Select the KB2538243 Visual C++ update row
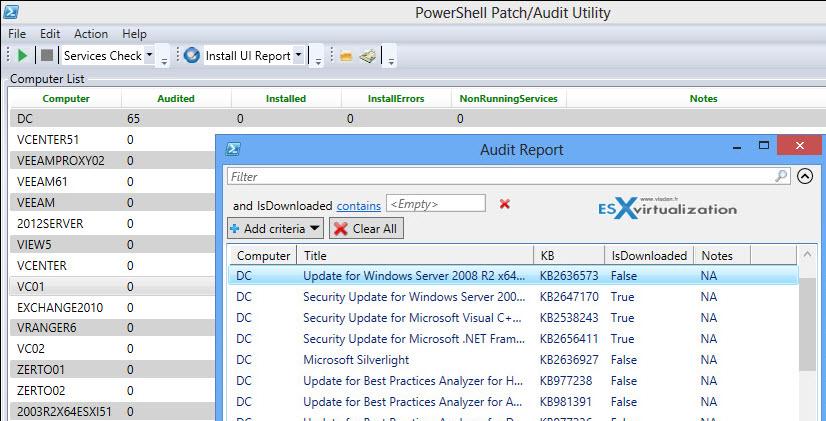The height and width of the screenshot is (421, 826). pos(514,318)
